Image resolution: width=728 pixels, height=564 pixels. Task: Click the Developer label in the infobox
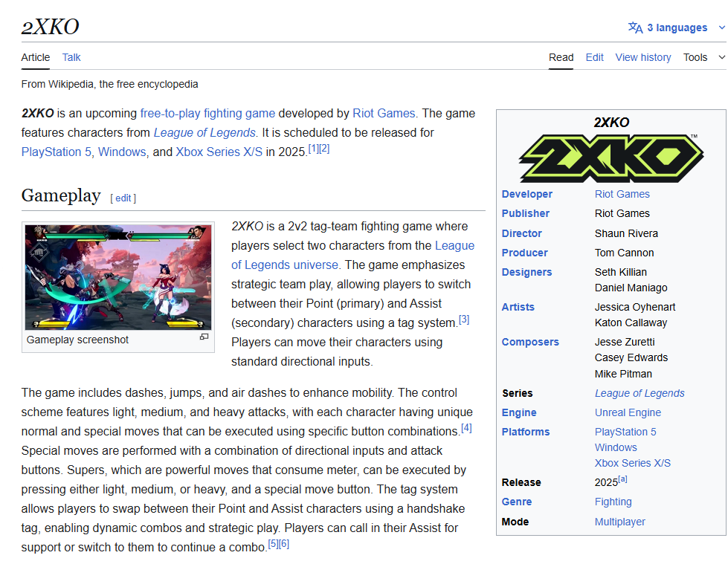pos(527,195)
